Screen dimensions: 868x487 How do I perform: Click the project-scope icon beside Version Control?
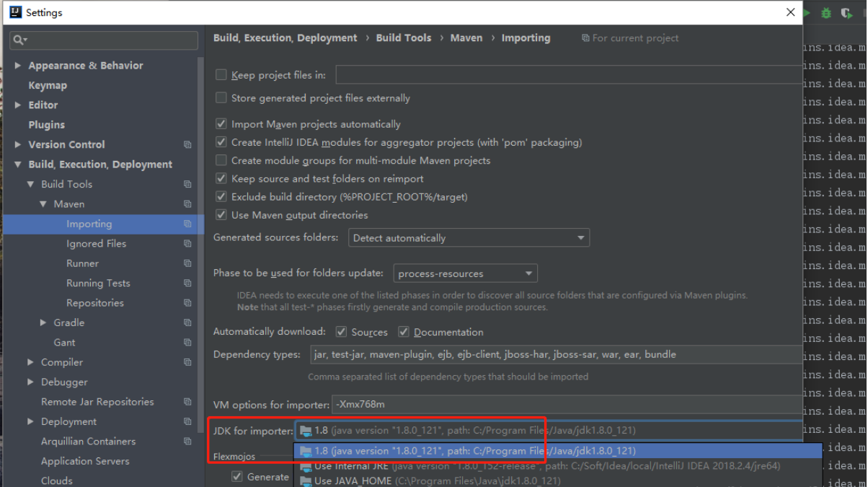coord(187,145)
